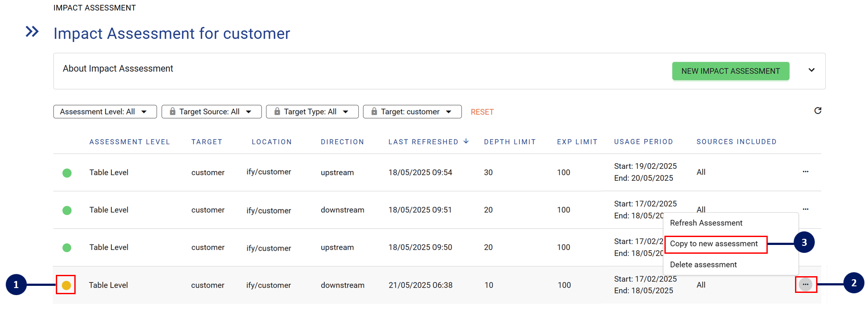Open the Target Type filter dropdown

312,112
